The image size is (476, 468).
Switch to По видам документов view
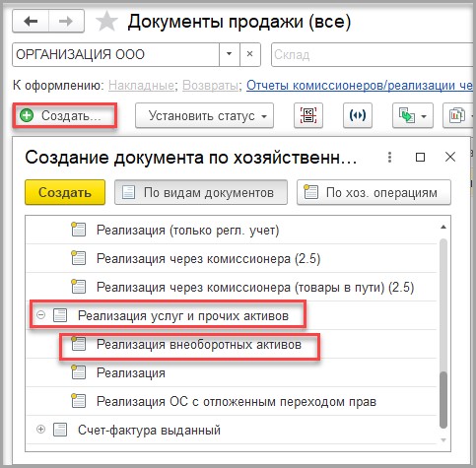(201, 192)
